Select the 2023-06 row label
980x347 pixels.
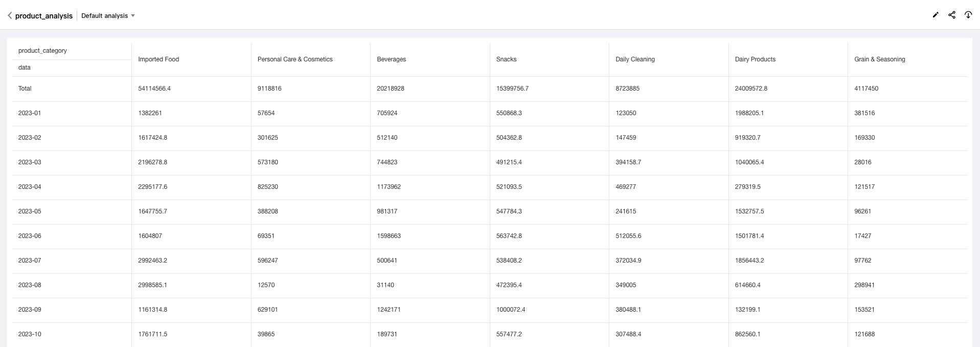30,236
